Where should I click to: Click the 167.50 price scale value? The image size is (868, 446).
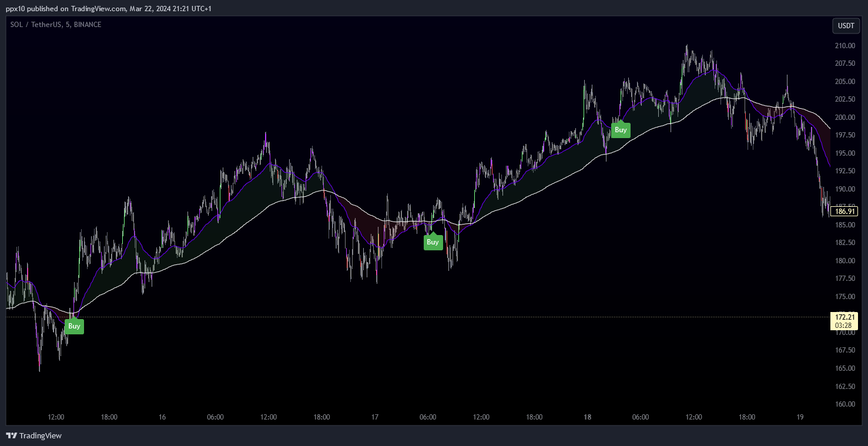pos(844,350)
